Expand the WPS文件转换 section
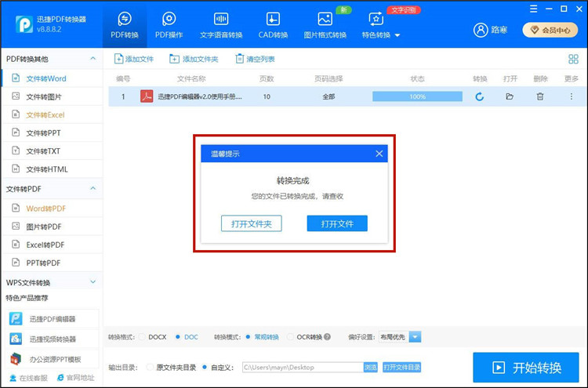Screen dimensions: 588x388 click(x=93, y=282)
